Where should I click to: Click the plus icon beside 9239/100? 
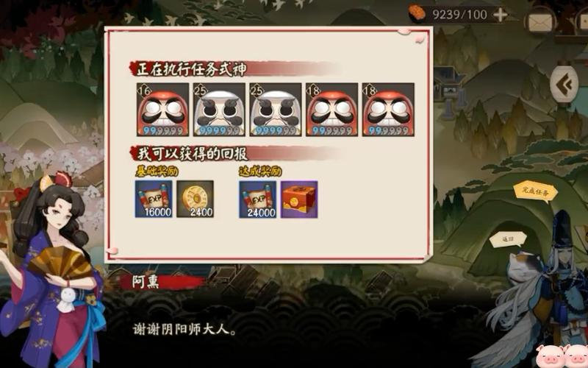pos(501,15)
